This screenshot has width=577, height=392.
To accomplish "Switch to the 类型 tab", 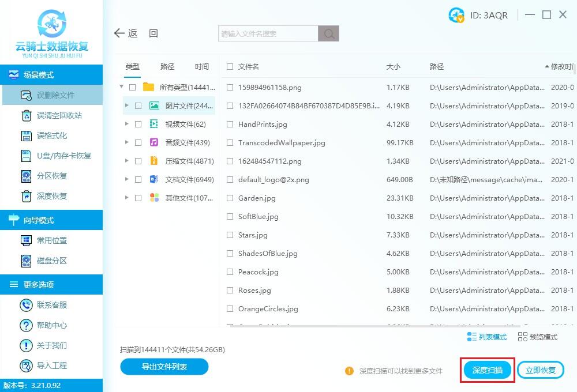I will click(133, 66).
